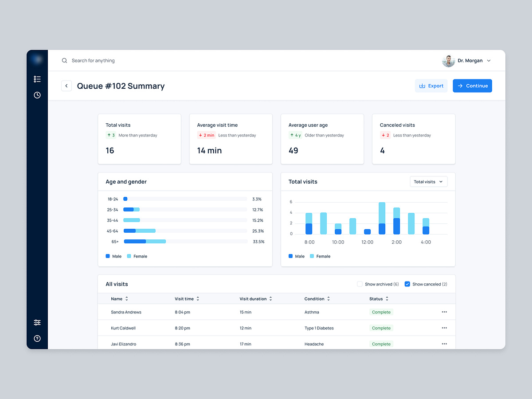The image size is (532, 399).
Task: Click the help question-mark icon in sidebar
Action: [x=37, y=338]
